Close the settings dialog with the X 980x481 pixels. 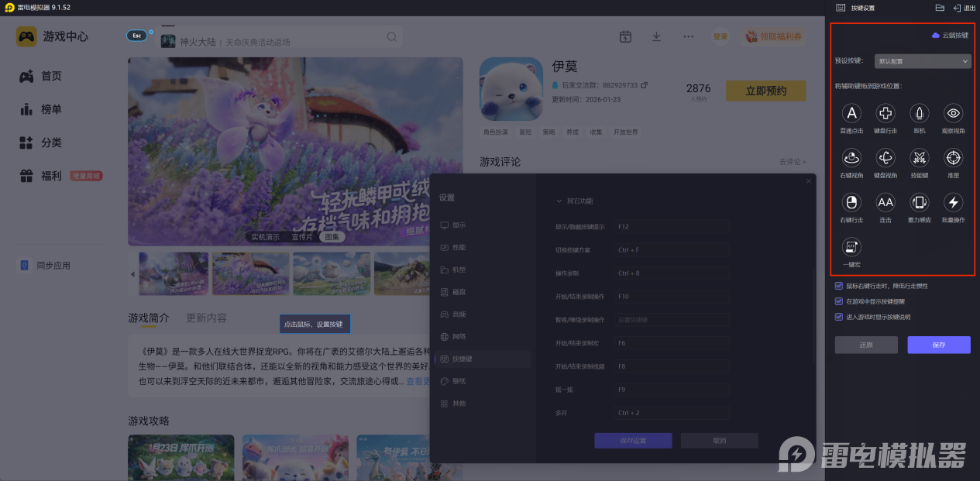[x=809, y=181]
